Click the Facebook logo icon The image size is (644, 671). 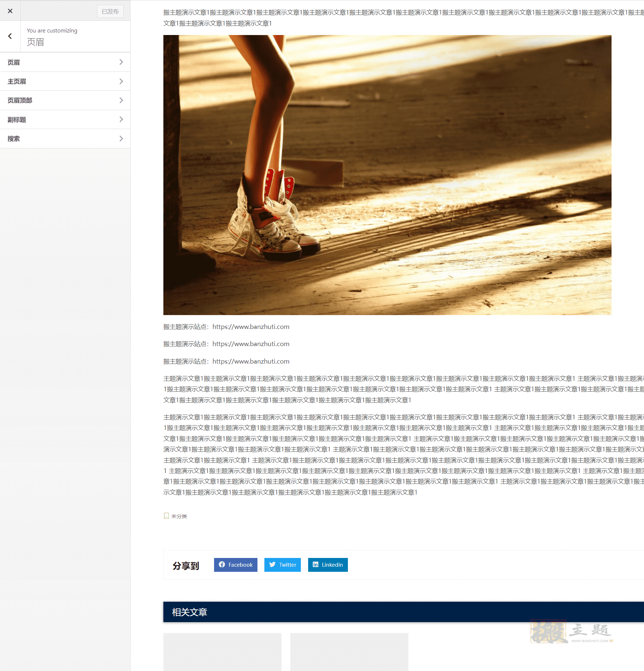[x=222, y=565]
